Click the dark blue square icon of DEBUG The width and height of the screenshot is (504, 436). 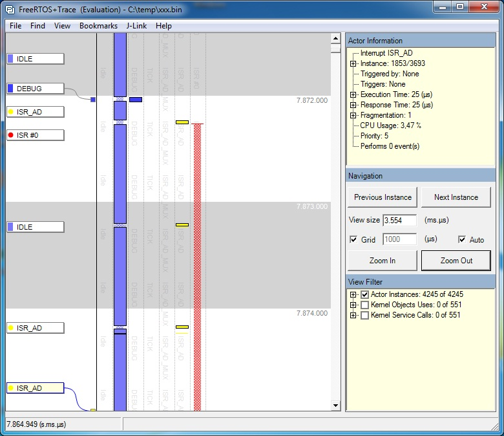tap(10, 88)
